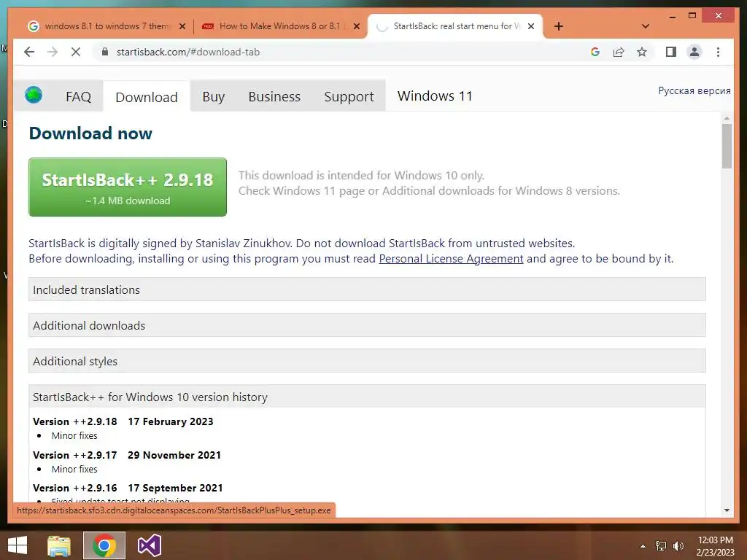Click the browser back arrow
This screenshot has width=747, height=560.
tap(29, 52)
